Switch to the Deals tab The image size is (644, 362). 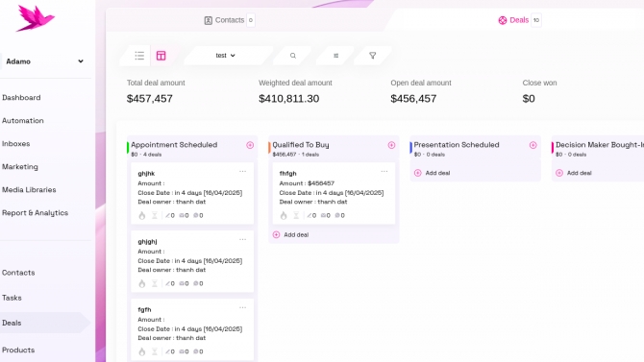tap(520, 20)
